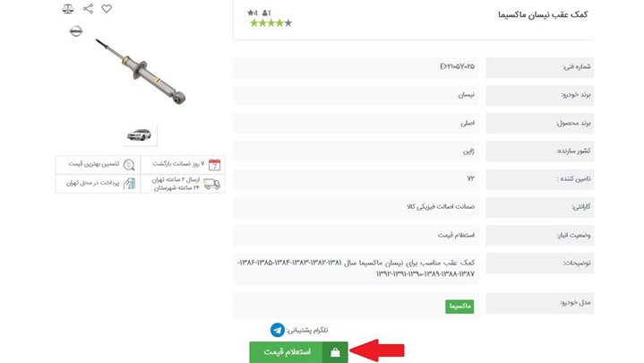The height and width of the screenshot is (363, 644).
Task: Click the delivery truck shipping icon
Action: (x=211, y=184)
